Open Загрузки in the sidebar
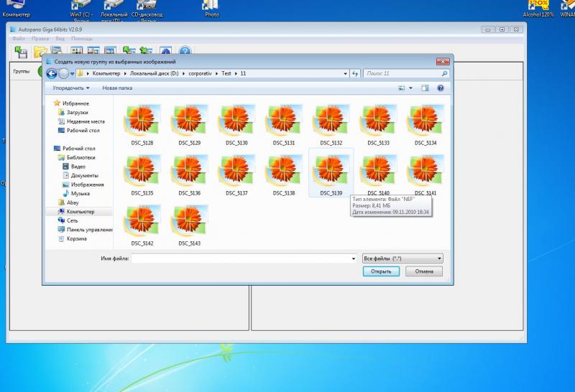 click(73, 113)
